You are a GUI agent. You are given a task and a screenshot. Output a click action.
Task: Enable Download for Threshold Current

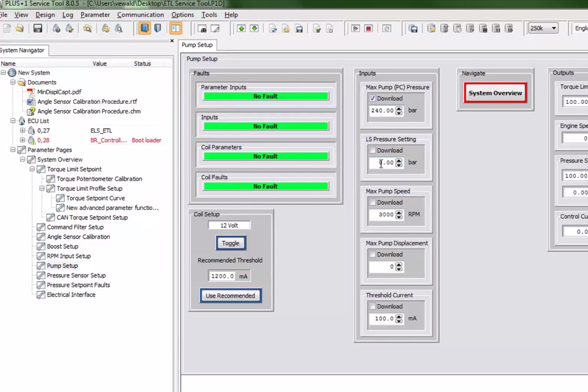click(372, 306)
